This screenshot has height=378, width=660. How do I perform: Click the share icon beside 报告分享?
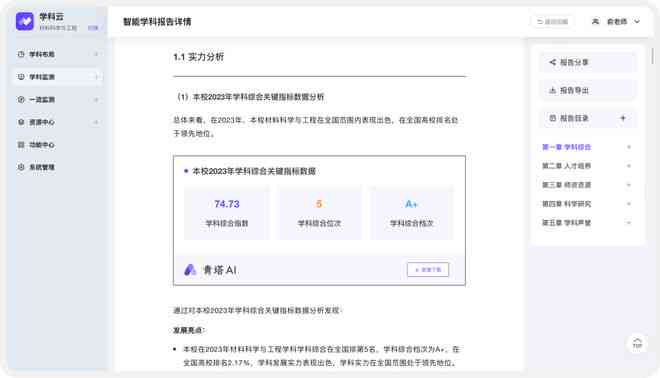point(553,62)
